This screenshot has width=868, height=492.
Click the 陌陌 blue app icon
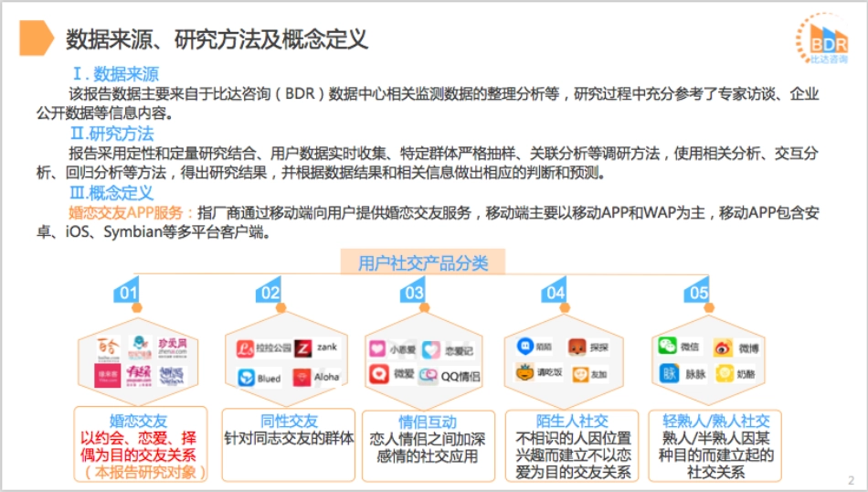point(524,347)
